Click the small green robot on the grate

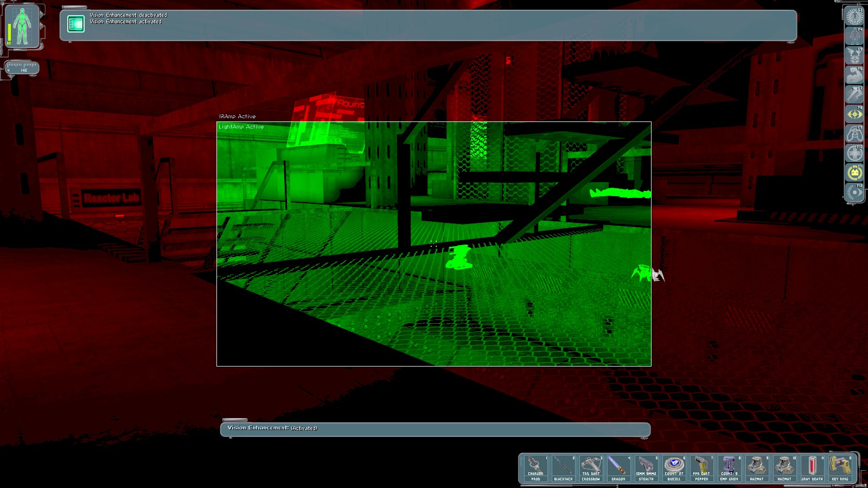click(459, 256)
